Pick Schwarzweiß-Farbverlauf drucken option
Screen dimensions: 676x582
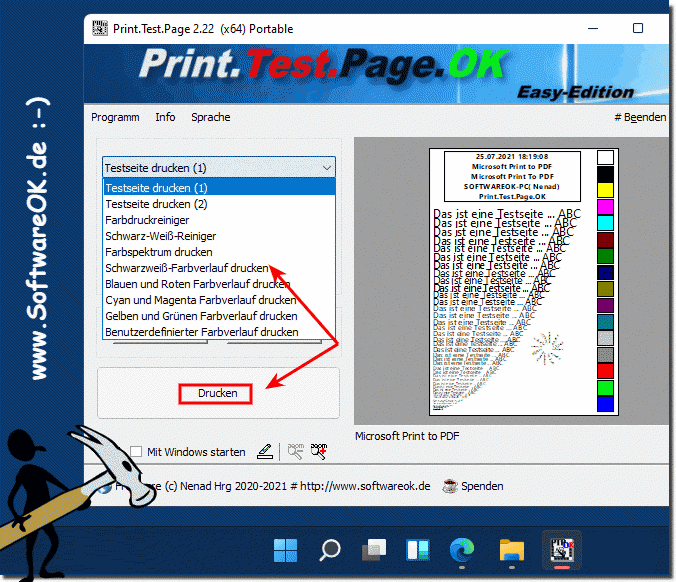click(x=219, y=268)
